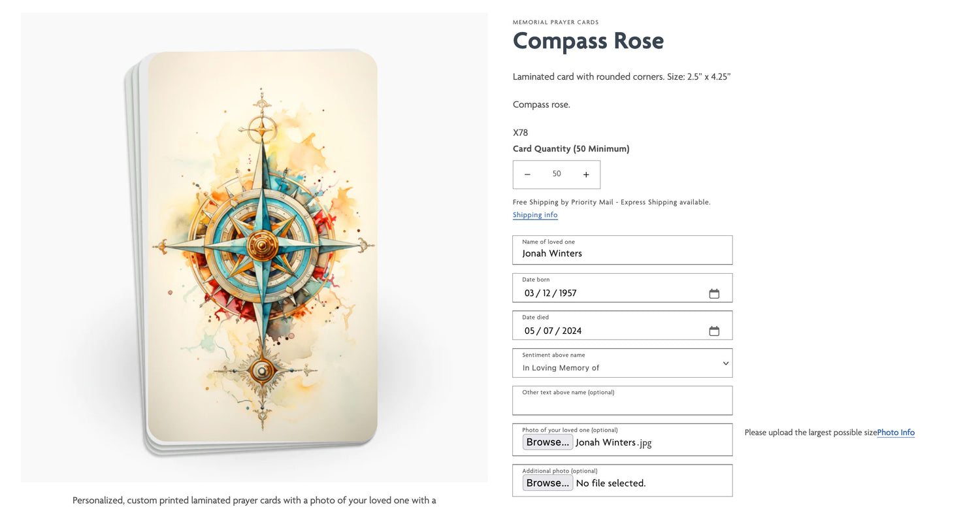980x511 pixels.
Task: Open the Shipping info link
Action: tap(535, 215)
